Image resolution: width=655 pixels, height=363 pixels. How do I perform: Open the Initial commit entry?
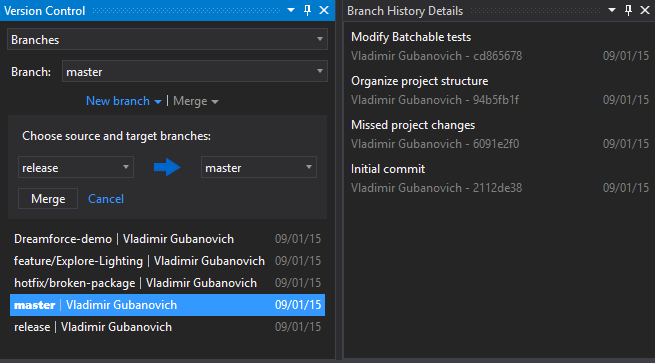pos(388,169)
